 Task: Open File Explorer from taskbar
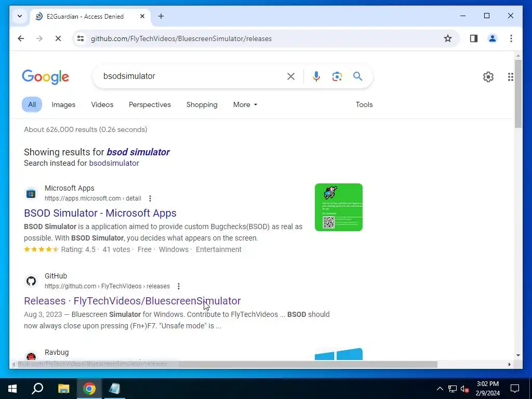tap(63, 389)
